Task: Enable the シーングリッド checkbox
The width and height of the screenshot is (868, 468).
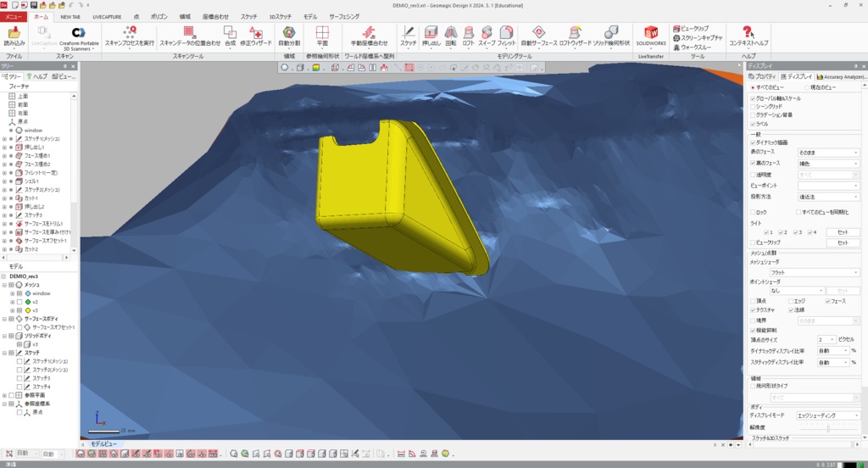Action: pos(753,106)
